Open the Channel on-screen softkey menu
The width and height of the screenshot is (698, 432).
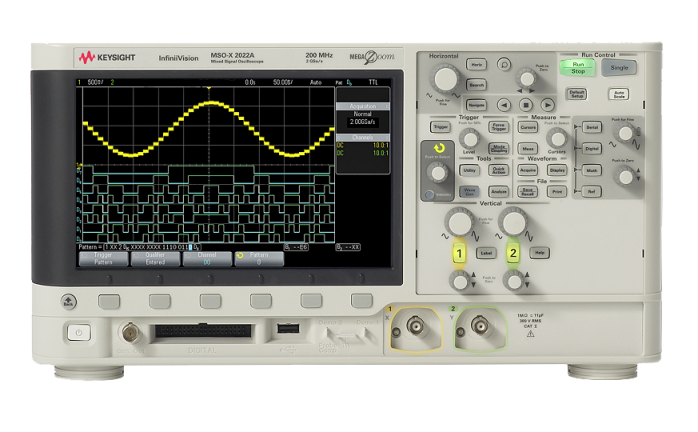pos(207,259)
